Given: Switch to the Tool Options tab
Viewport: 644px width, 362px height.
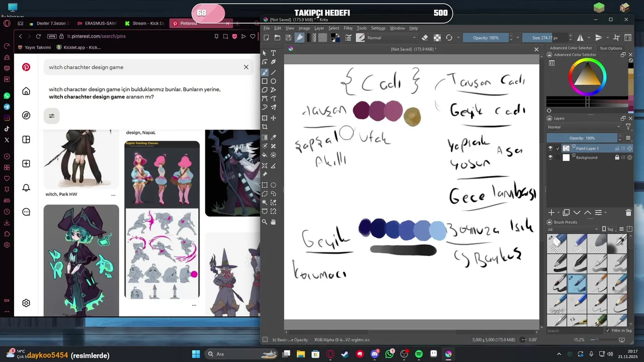Looking at the screenshot, I should (611, 48).
